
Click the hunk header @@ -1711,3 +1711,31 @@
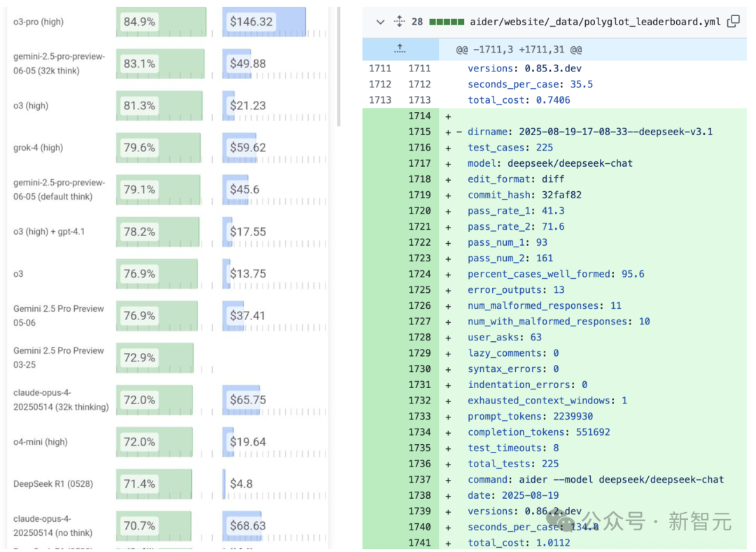[519, 49]
